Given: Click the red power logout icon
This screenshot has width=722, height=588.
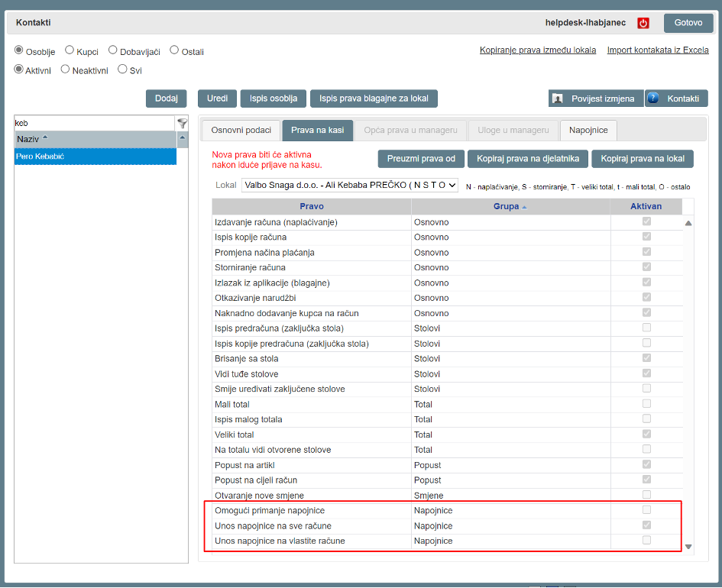Looking at the screenshot, I should (x=643, y=23).
